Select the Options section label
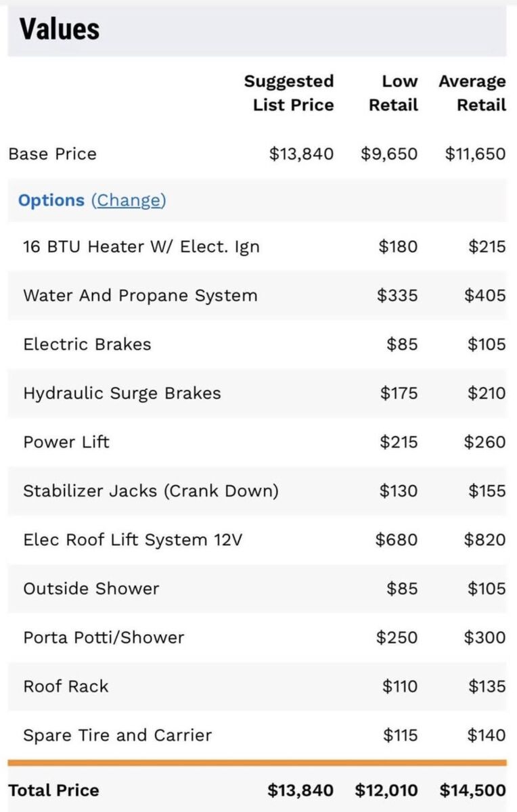Screen dimensions: 517x812 [x=51, y=200]
